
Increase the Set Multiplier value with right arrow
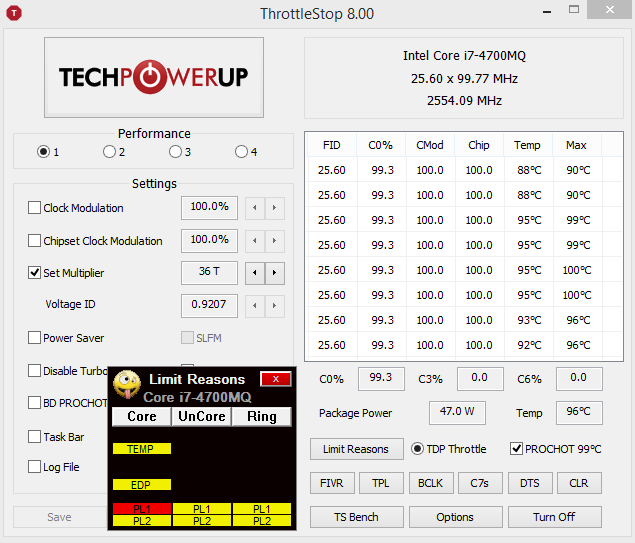point(275,273)
